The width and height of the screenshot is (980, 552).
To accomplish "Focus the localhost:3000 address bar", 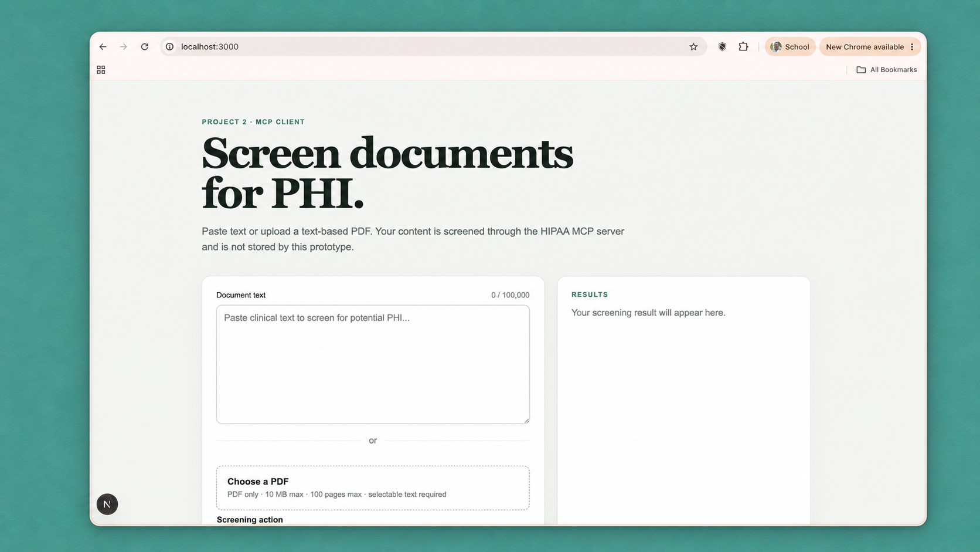I will point(433,47).
